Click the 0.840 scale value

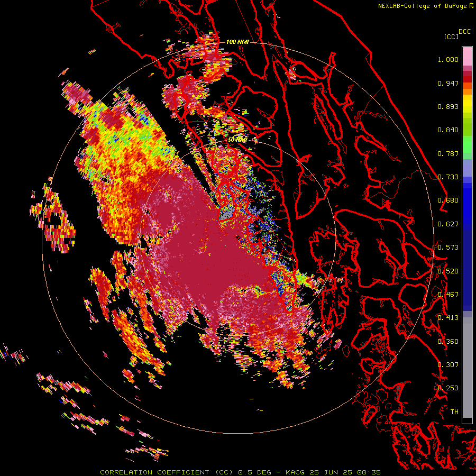[448, 130]
